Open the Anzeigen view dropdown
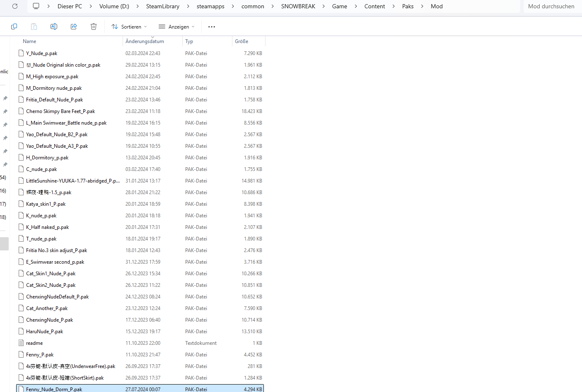The width and height of the screenshot is (582, 392). point(176,26)
